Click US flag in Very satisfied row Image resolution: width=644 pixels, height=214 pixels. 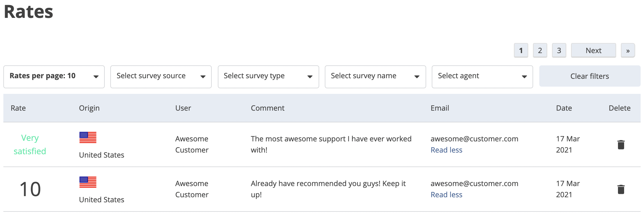point(88,137)
